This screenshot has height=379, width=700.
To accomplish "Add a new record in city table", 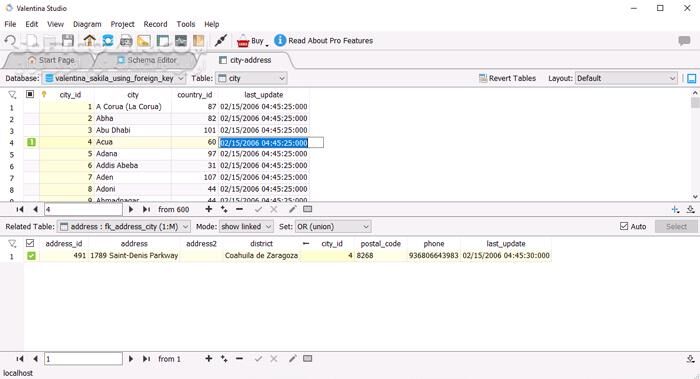I will pyautogui.click(x=208, y=209).
